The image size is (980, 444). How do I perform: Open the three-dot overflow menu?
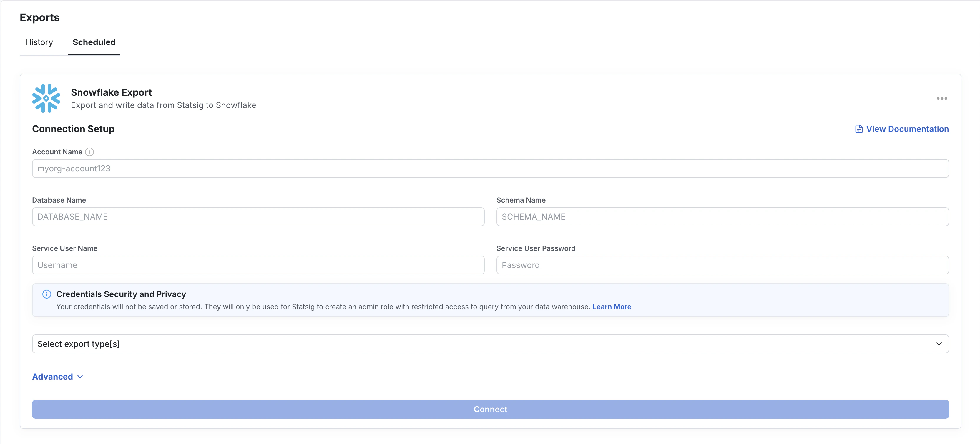coord(942,98)
